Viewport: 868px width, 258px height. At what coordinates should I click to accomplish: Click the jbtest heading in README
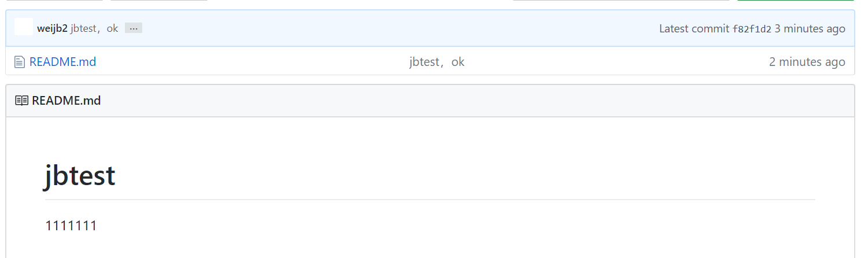80,176
